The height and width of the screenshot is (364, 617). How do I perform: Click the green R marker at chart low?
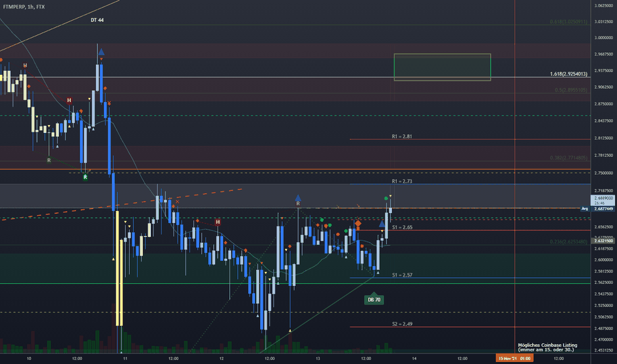tap(85, 177)
